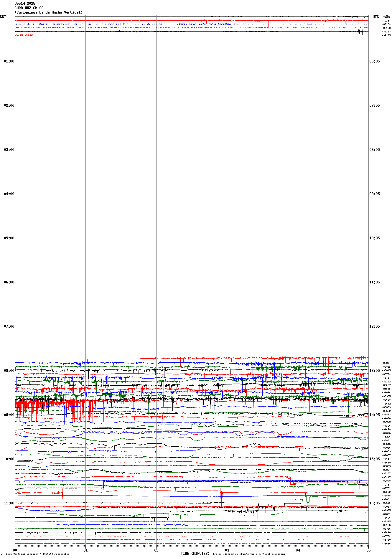Click the Curiquinga Banda Ancha Vertical title

click(49, 12)
